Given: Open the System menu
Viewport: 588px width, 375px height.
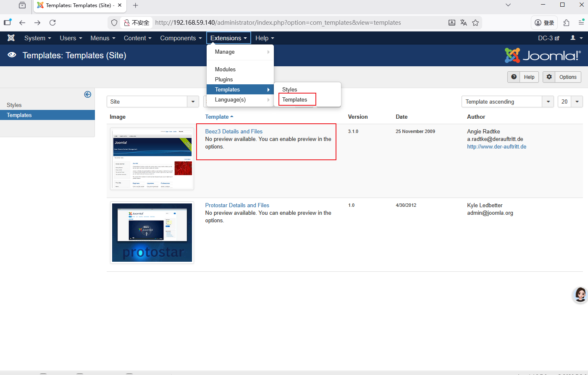Looking at the screenshot, I should tap(38, 38).
